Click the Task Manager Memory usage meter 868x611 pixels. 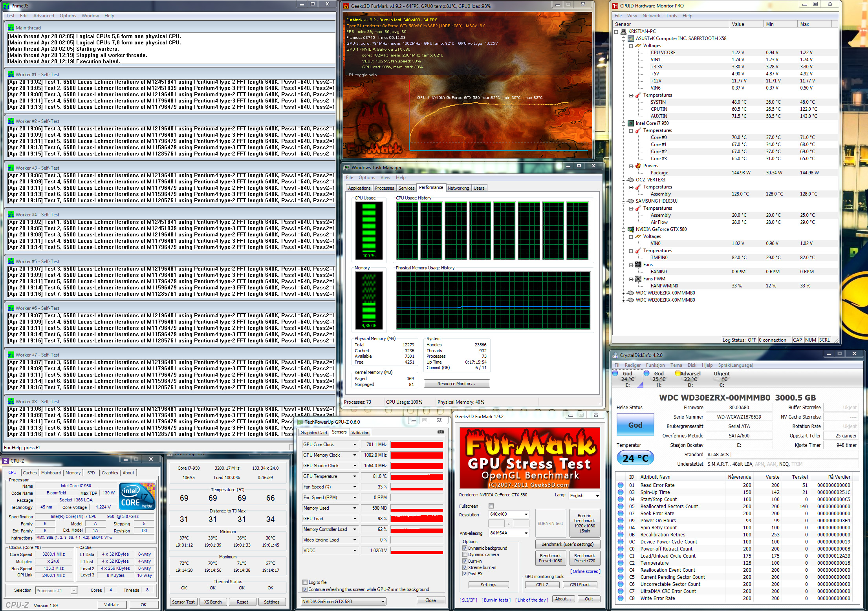pyautogui.click(x=369, y=301)
